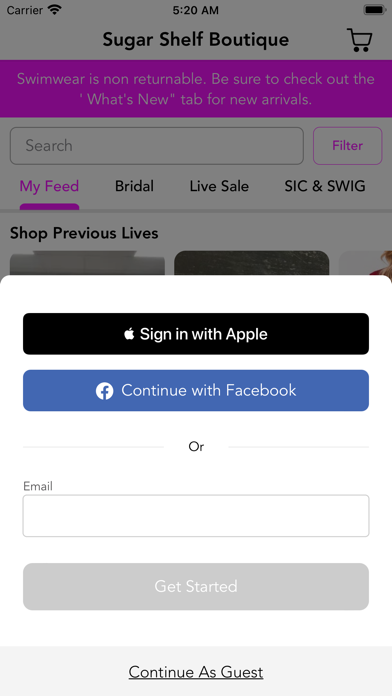Click the Search box
This screenshot has width=392, height=696.
[157, 146]
